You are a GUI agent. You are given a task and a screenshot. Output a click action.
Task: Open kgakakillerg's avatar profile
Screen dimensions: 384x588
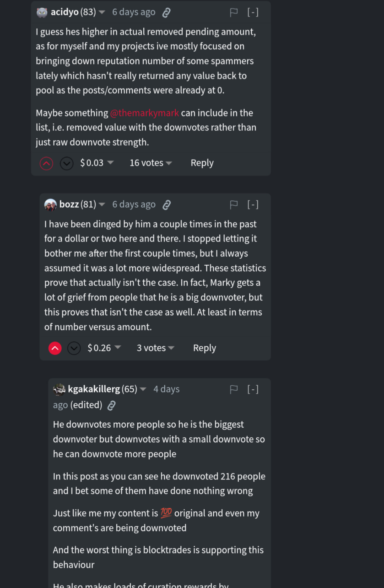point(59,390)
